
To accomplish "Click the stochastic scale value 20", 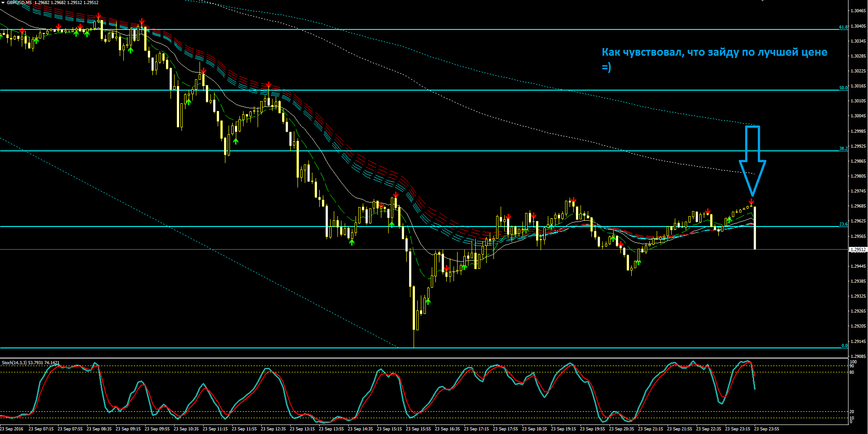I will pos(852,412).
